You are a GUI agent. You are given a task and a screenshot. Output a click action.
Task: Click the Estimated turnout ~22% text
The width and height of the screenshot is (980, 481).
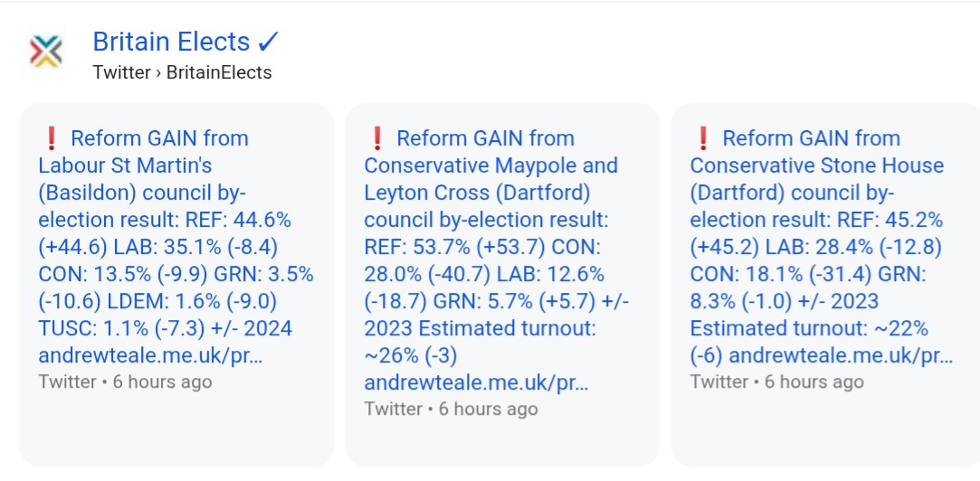tap(809, 328)
